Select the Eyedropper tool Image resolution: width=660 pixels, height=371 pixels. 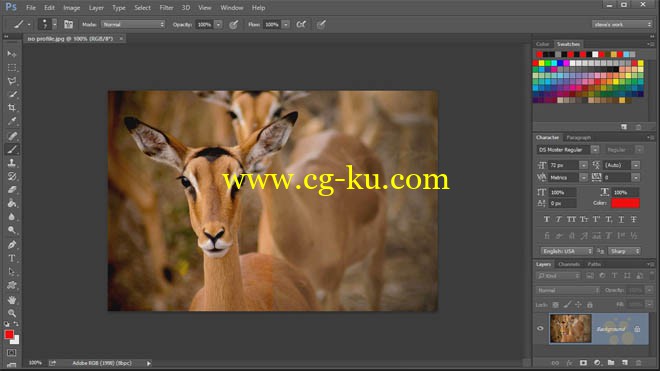click(11, 121)
